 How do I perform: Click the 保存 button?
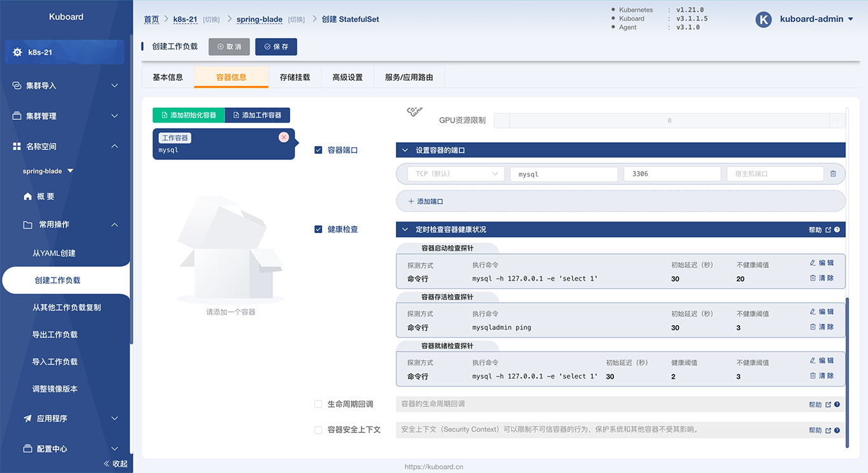tap(276, 46)
